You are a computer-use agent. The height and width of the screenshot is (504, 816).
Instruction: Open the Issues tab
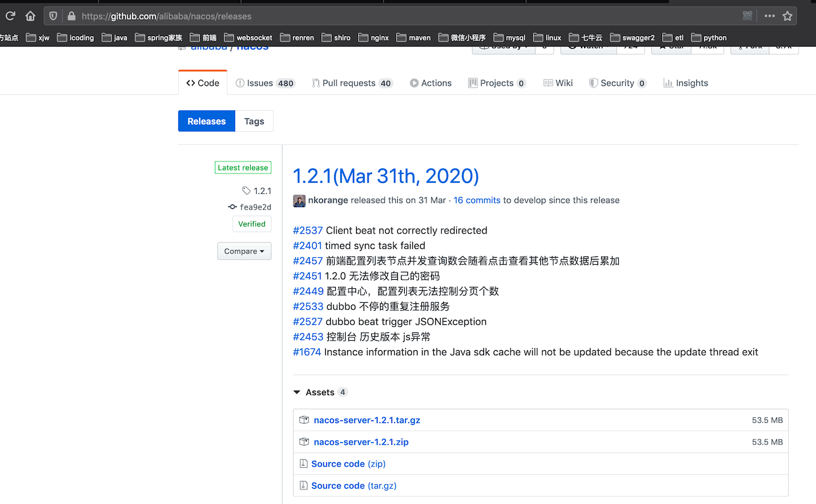(265, 83)
